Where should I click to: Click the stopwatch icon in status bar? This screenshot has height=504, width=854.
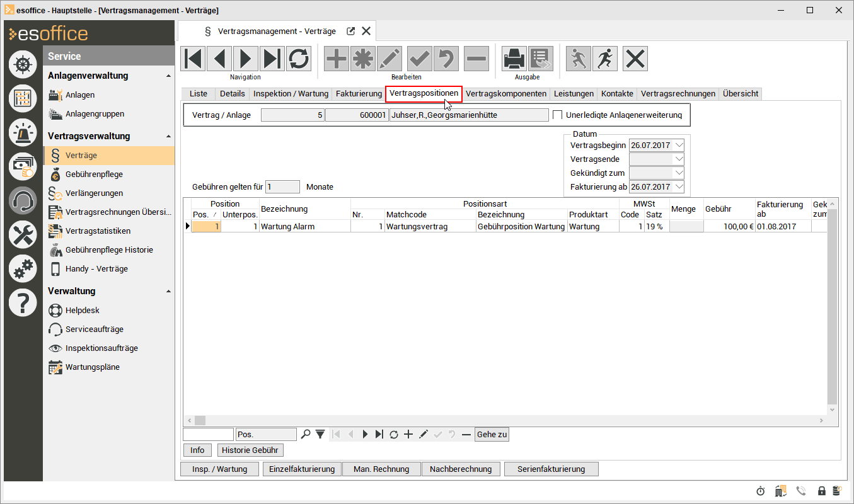point(761,491)
